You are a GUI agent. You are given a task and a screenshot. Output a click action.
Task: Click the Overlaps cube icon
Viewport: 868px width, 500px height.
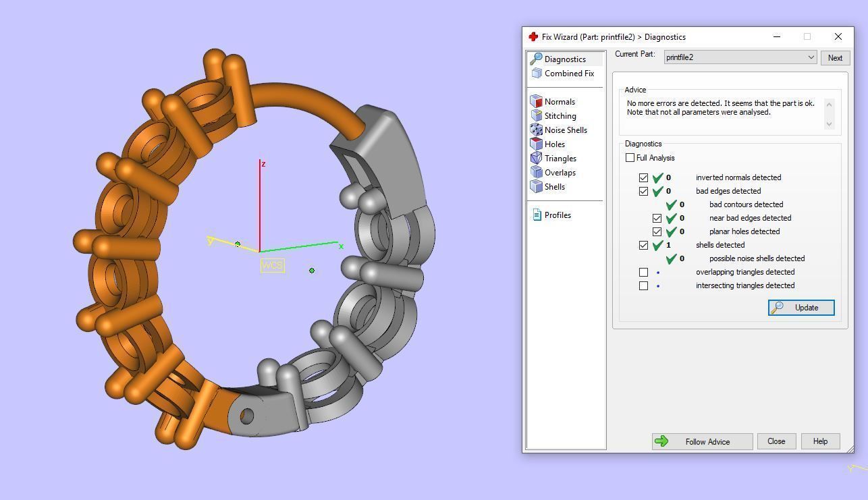pyautogui.click(x=537, y=172)
